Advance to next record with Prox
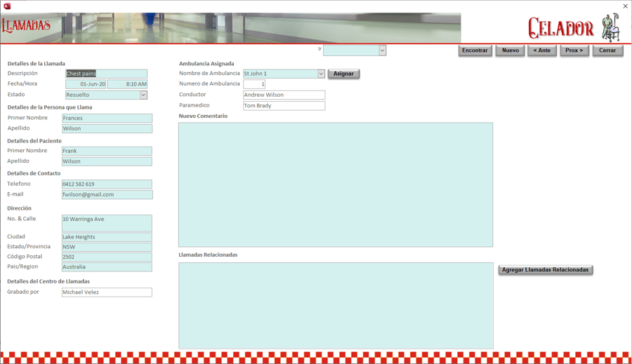This screenshot has height=364, width=632. point(574,50)
